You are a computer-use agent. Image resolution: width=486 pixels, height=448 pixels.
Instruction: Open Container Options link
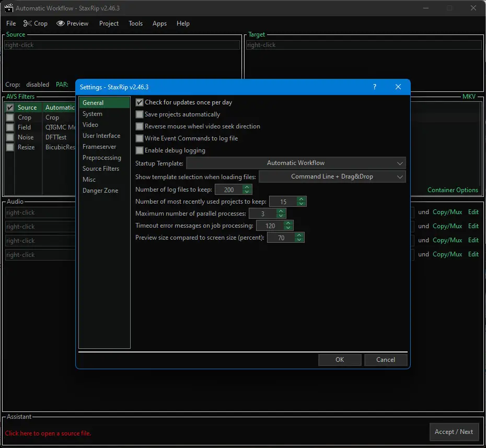click(453, 190)
